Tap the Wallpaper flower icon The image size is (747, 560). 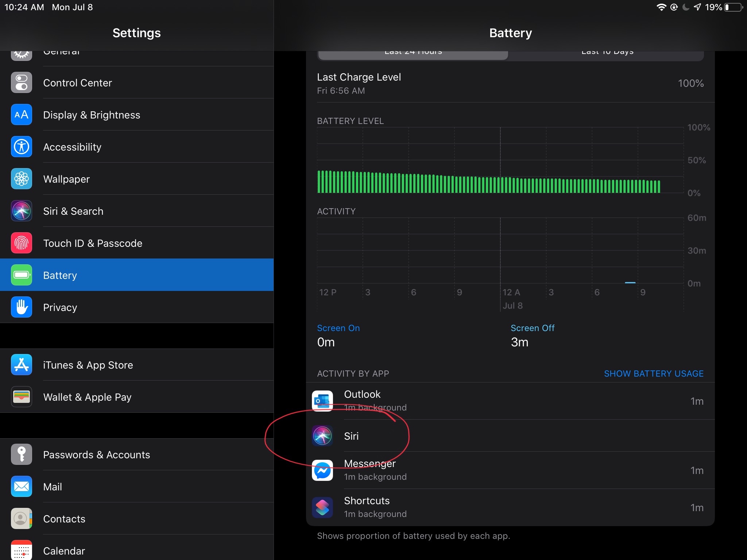click(x=22, y=179)
